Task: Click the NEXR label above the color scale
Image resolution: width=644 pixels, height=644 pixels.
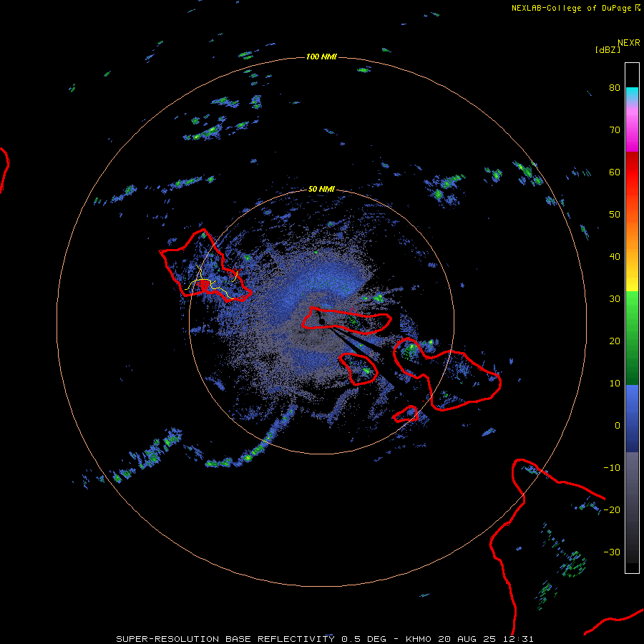Action: coord(629,43)
